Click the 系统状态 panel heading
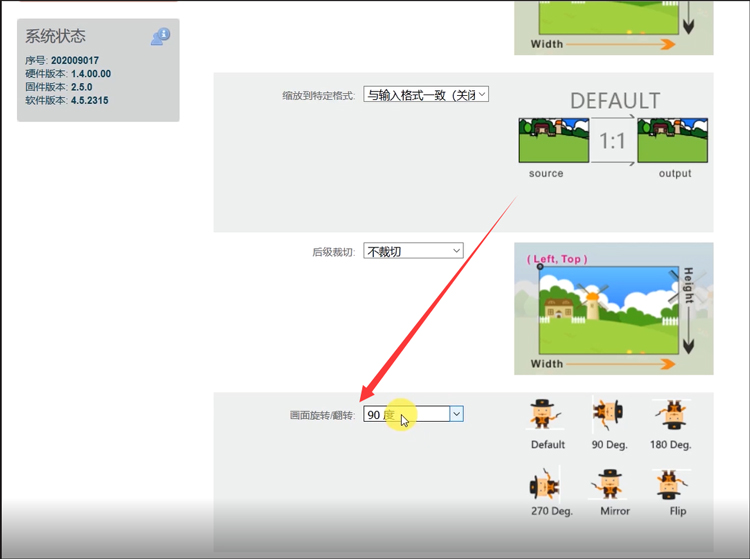Screen dimensions: 750x559 point(55,36)
